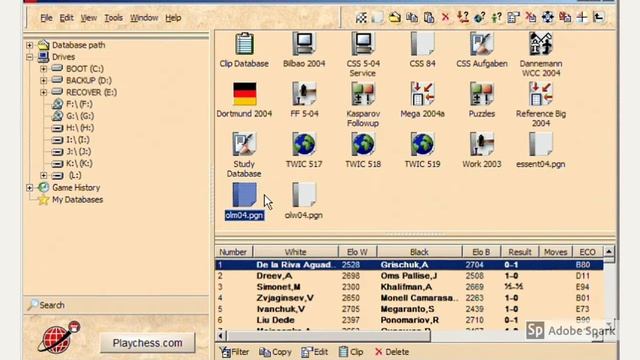Open the Window menu

(x=144, y=18)
